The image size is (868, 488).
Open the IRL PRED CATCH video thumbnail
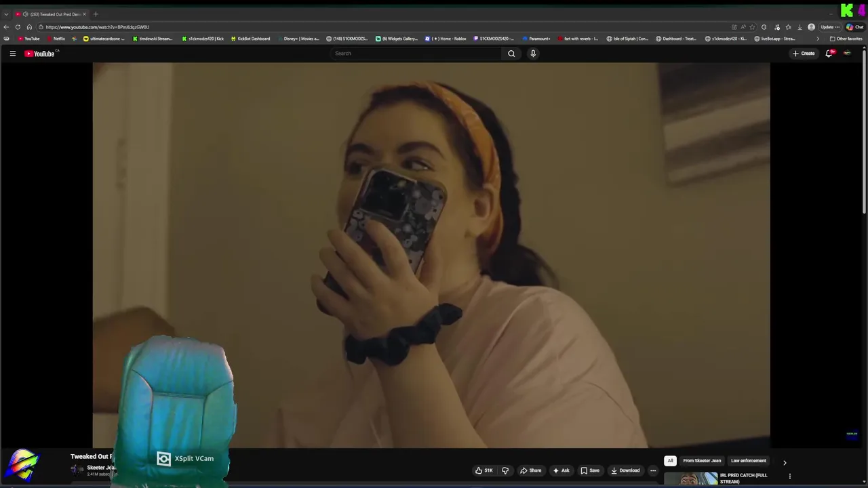690,479
